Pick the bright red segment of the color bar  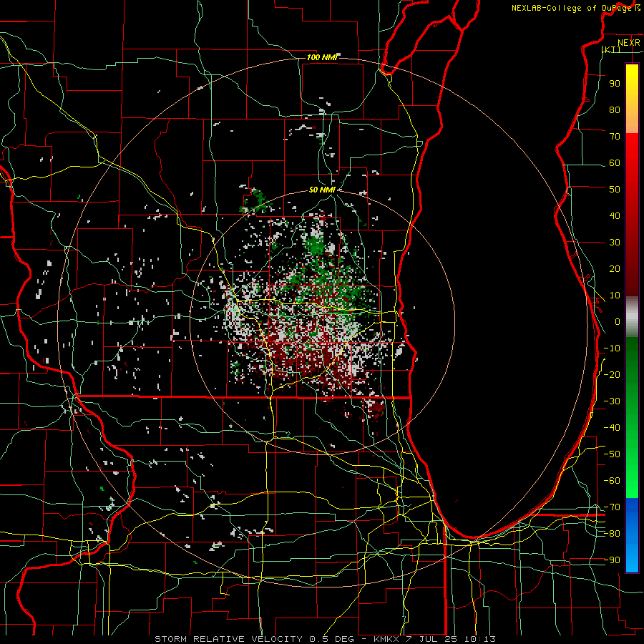click(x=632, y=152)
